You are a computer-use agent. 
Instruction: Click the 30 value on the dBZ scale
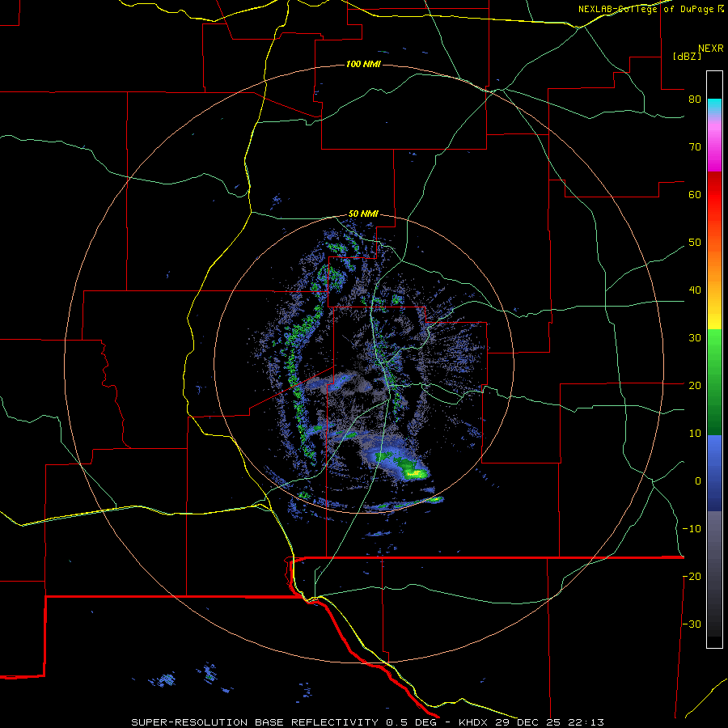point(695,338)
